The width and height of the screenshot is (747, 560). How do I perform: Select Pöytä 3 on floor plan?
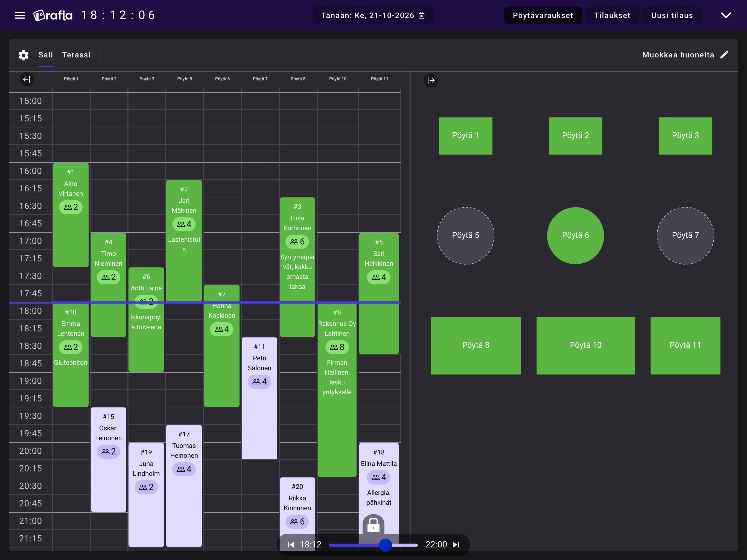[x=685, y=136]
